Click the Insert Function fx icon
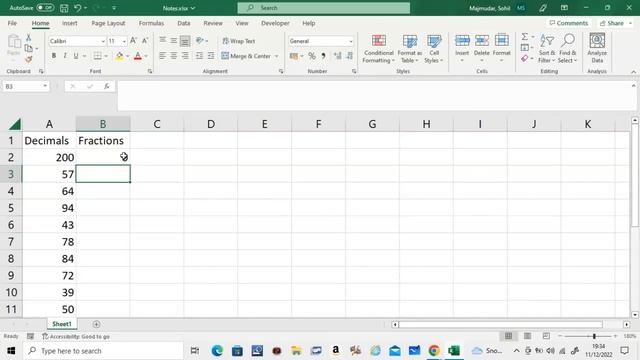The width and height of the screenshot is (640, 360). click(x=107, y=86)
